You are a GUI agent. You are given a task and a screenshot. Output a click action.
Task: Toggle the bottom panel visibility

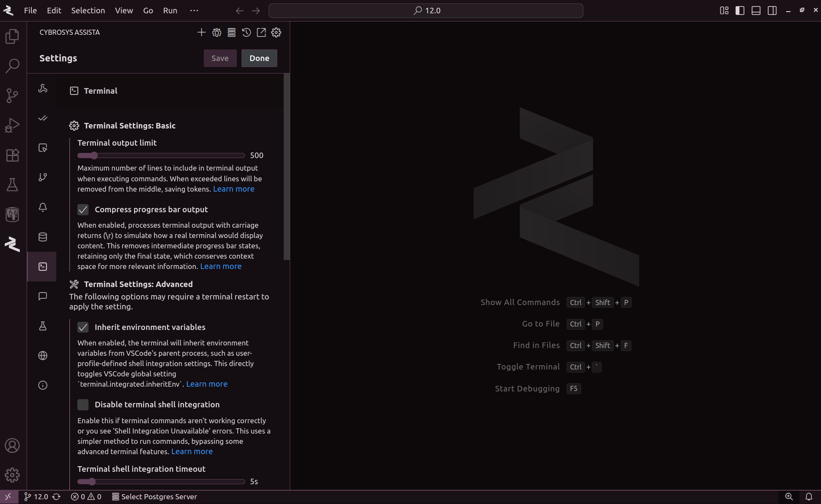(756, 11)
